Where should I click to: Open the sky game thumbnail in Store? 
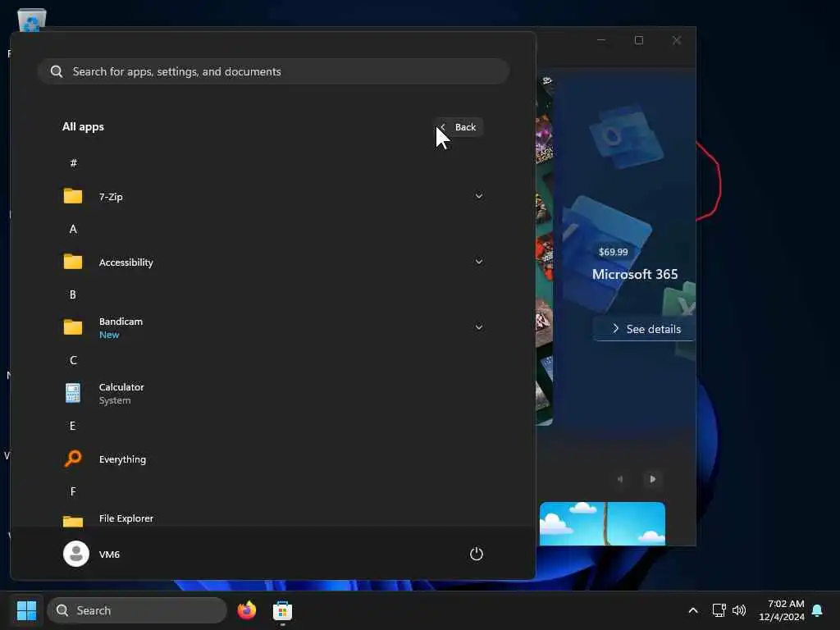tap(602, 523)
